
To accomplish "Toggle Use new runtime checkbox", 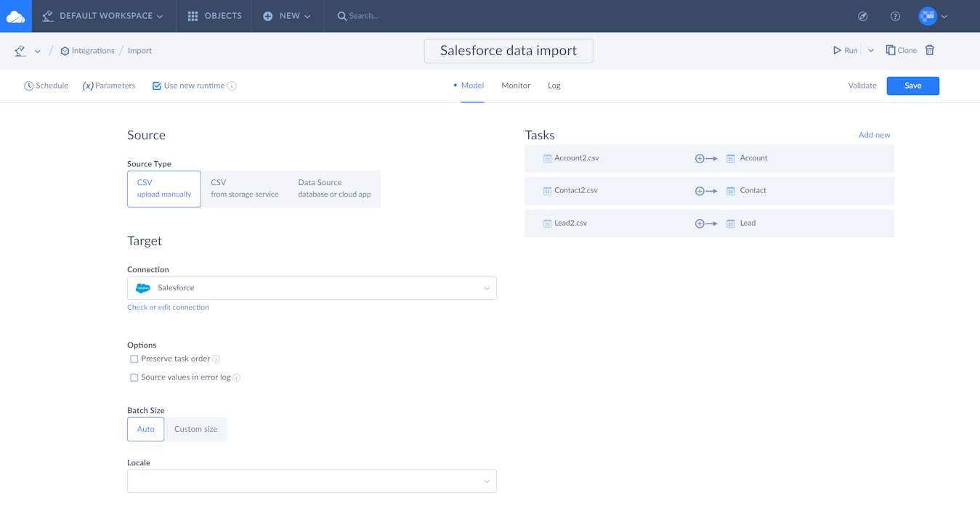I will tap(156, 86).
